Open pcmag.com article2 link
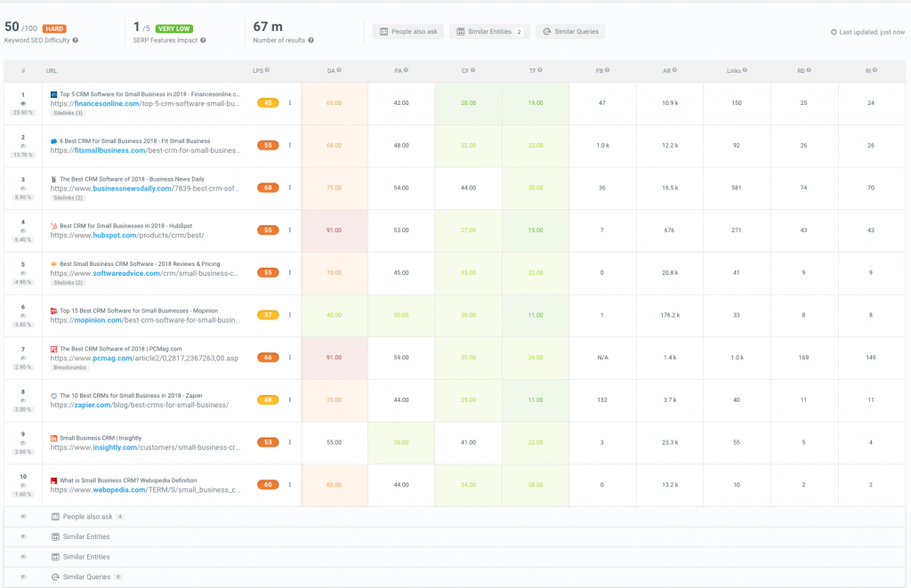 pos(144,358)
